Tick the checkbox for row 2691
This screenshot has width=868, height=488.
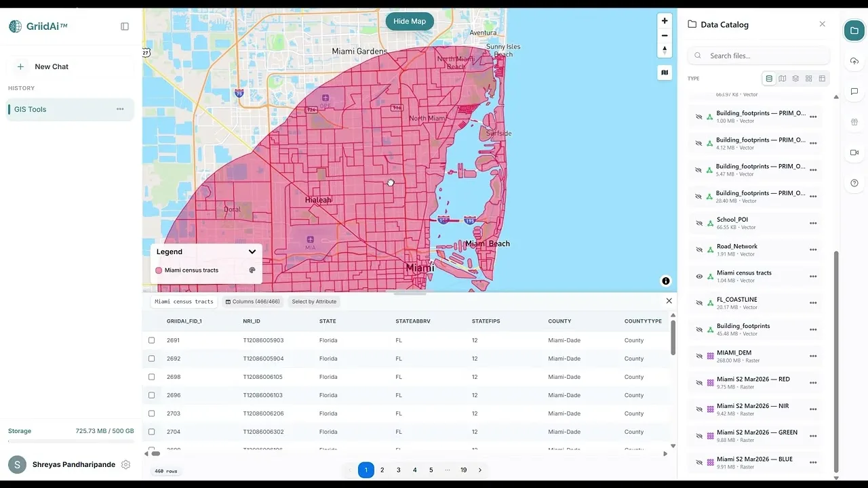pos(151,340)
